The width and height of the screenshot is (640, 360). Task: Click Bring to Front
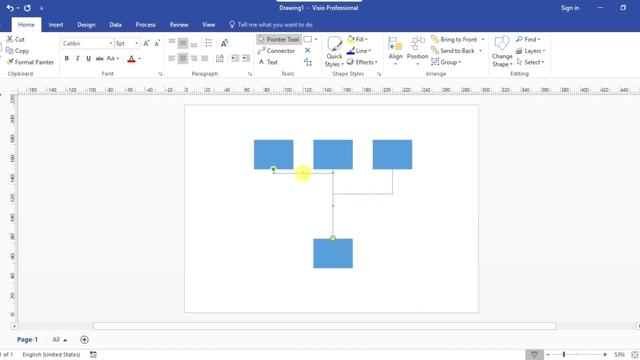tap(458, 39)
